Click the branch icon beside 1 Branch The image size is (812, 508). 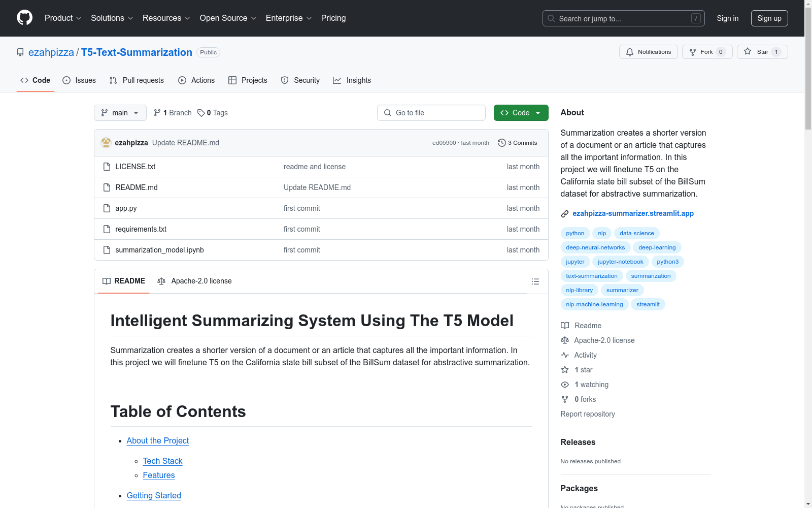[157, 113]
